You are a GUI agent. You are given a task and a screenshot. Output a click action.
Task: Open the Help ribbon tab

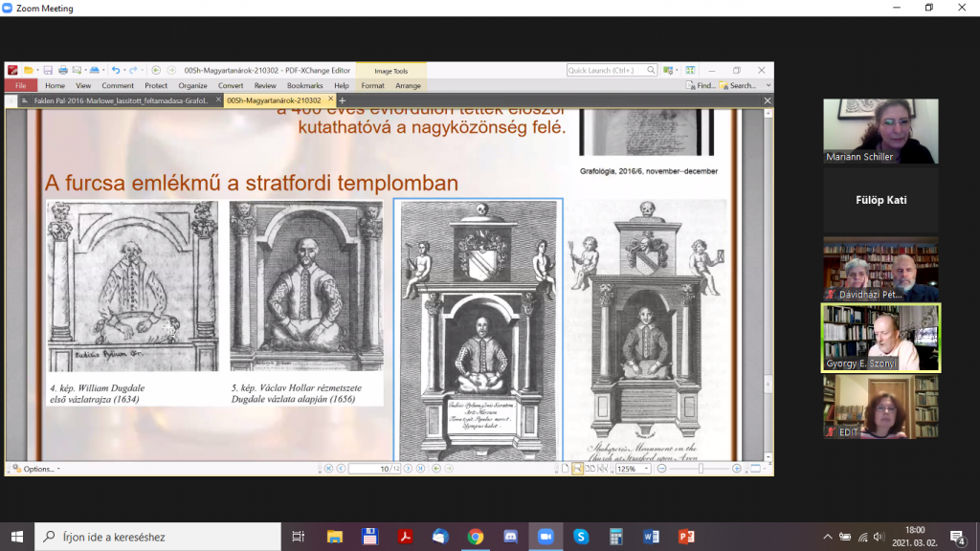(x=342, y=85)
